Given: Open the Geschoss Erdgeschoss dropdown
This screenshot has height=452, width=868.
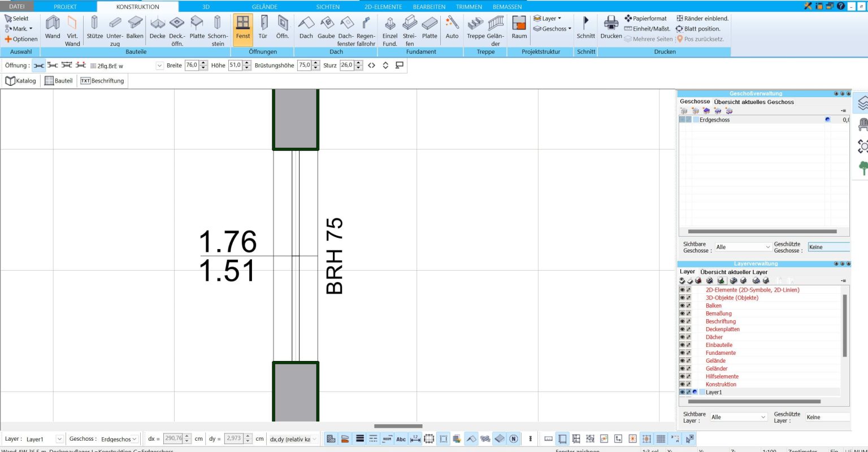Looking at the screenshot, I should point(119,439).
